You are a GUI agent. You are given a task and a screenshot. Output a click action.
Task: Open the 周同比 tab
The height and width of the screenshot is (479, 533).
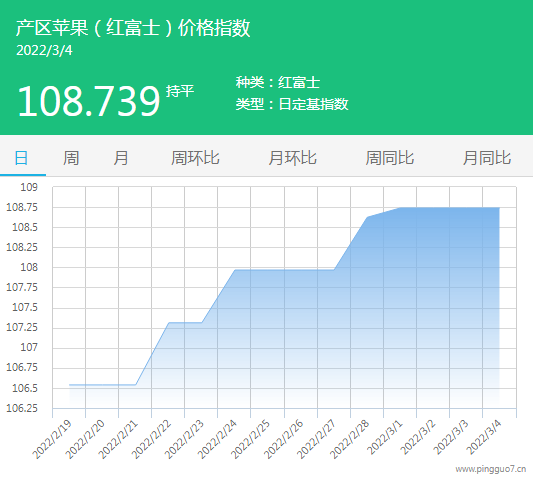tap(390, 158)
